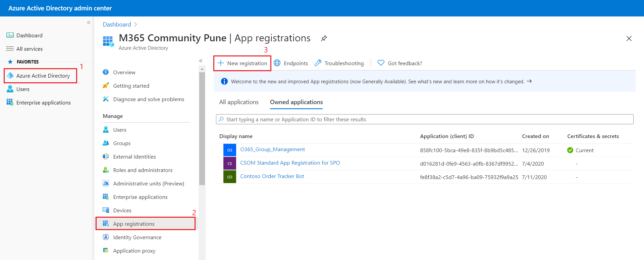Select the Owned applications tab
The height and width of the screenshot is (260, 644).
pos(296,102)
